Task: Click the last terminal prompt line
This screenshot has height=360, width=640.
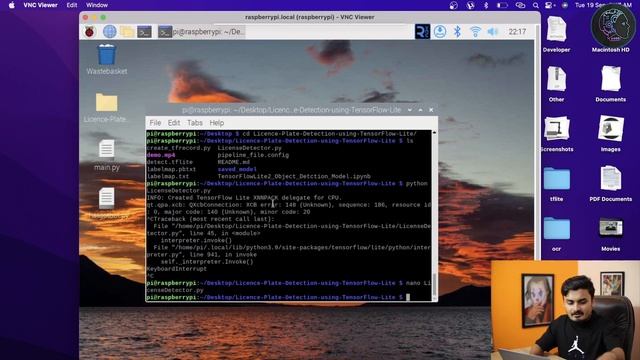Action: click(289, 297)
